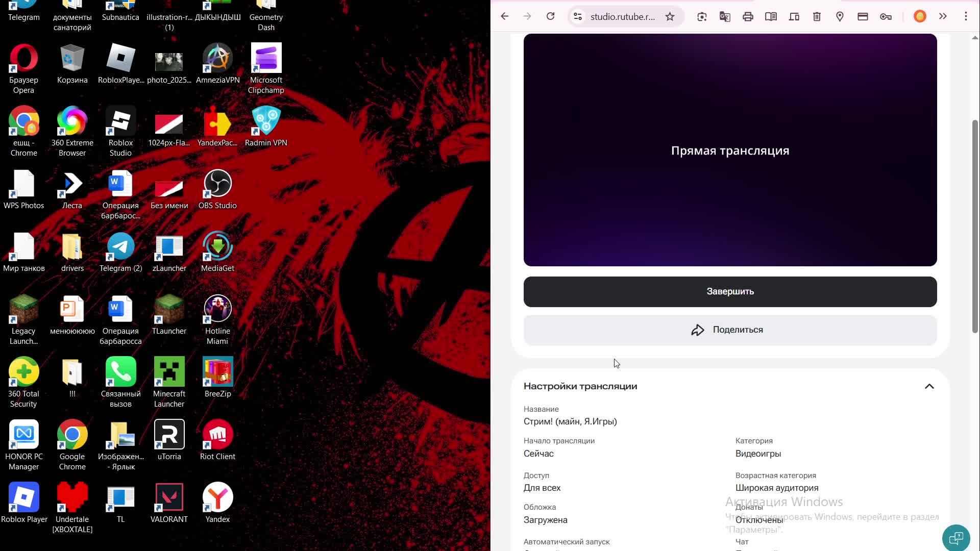This screenshot has height=551, width=980.
Task: Collapse the Настройки трансляции section
Action: click(x=929, y=386)
